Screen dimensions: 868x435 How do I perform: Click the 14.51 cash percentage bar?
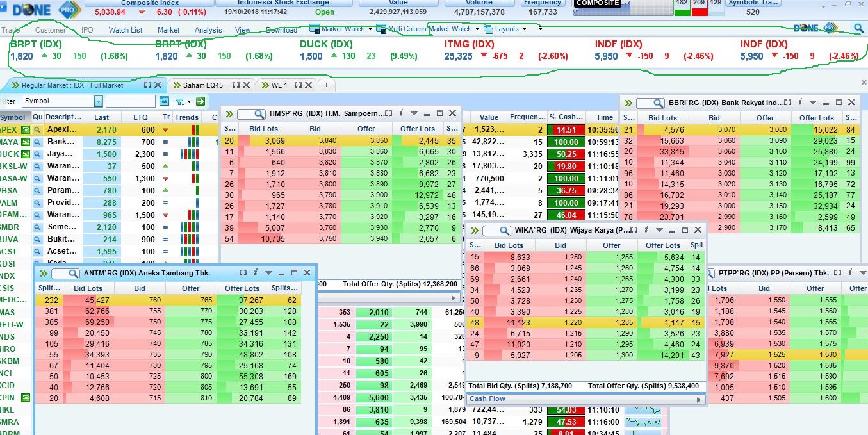point(566,129)
